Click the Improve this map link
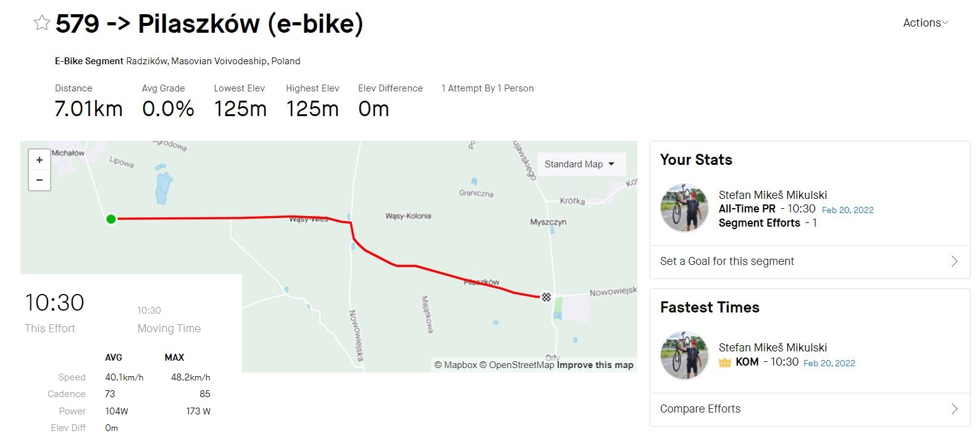Screen dimensions: 980x436 (595, 365)
